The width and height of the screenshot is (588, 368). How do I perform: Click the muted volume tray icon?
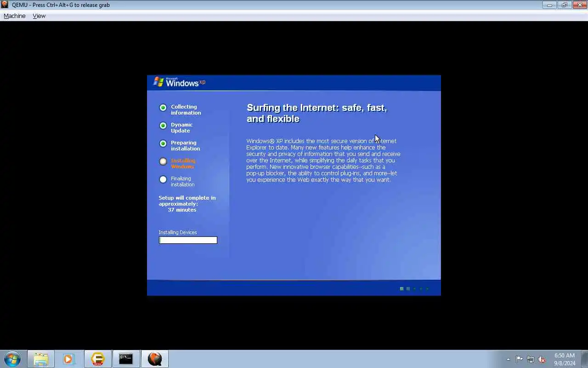[542, 359]
